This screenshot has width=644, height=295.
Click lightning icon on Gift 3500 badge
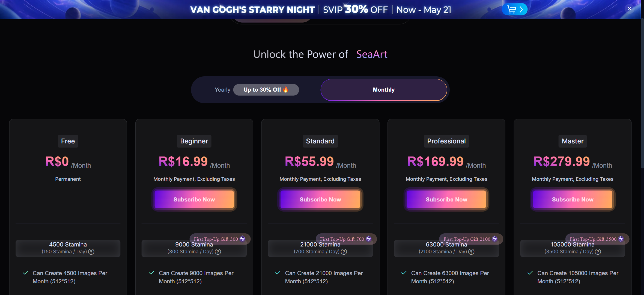[621, 239]
